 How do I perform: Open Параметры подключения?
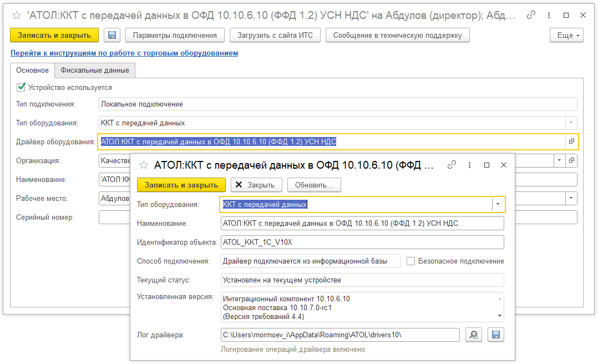tap(175, 35)
